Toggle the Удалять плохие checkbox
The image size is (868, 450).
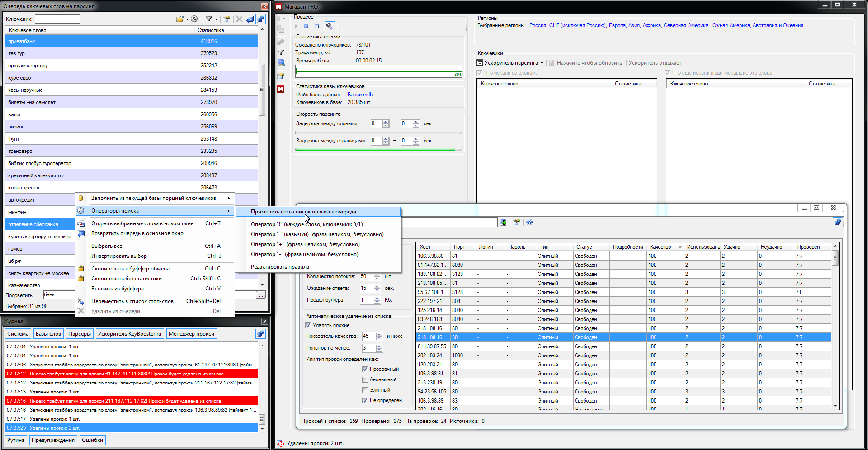(308, 325)
